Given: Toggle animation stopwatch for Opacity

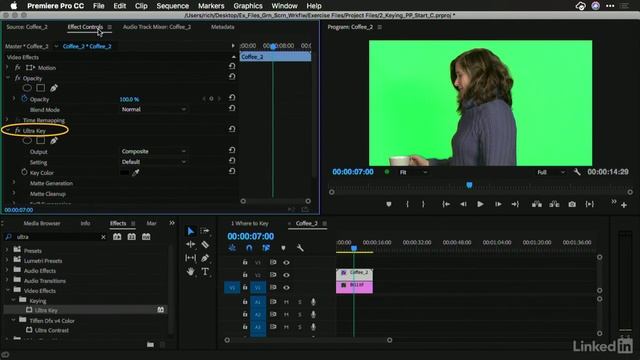Looking at the screenshot, I should point(24,99).
